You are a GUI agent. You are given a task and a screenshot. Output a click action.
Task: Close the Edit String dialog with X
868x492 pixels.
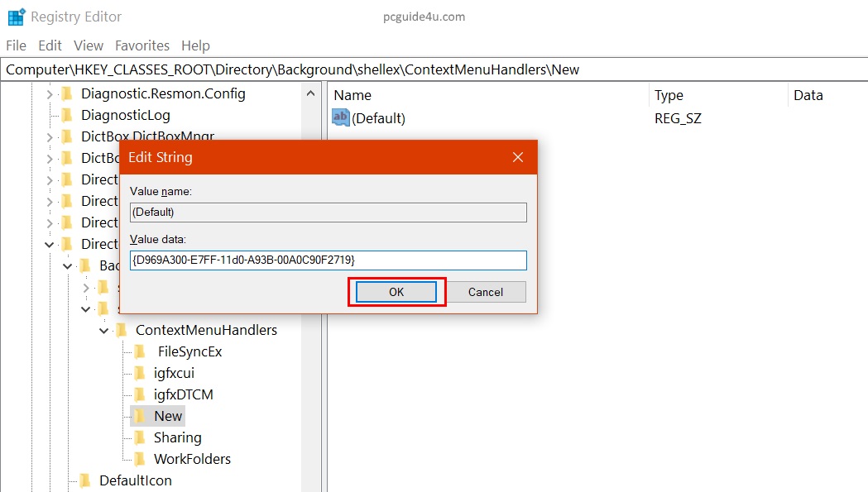[x=518, y=157]
